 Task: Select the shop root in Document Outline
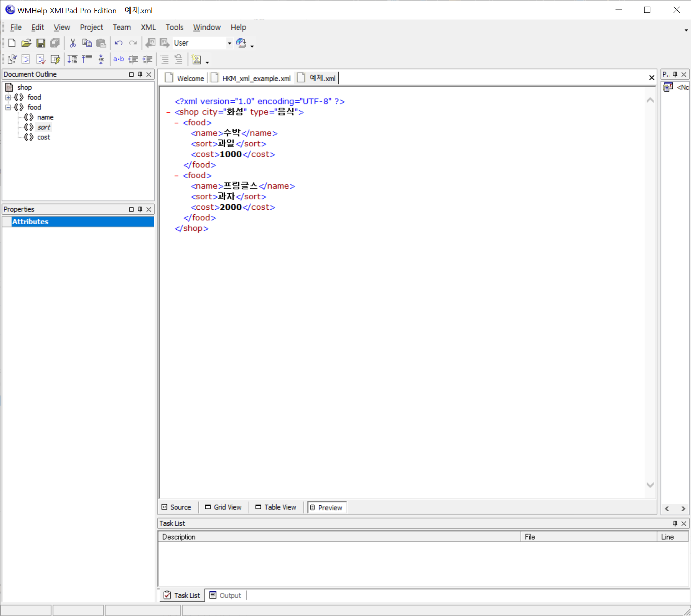[24, 87]
